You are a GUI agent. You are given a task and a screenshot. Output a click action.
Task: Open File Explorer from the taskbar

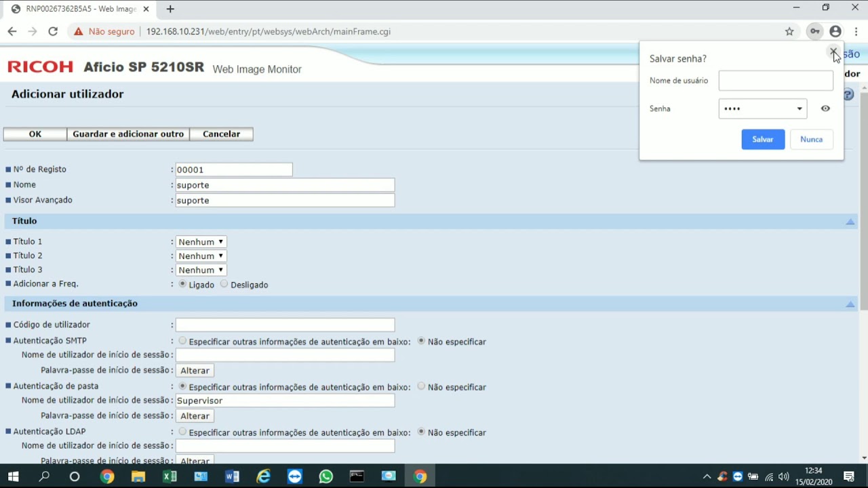[138, 476]
